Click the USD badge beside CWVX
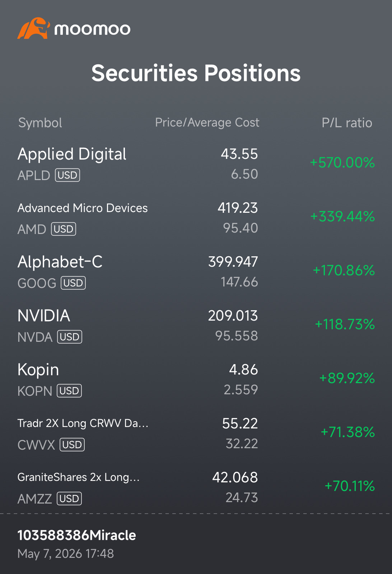This screenshot has width=392, height=574. pos(72,445)
